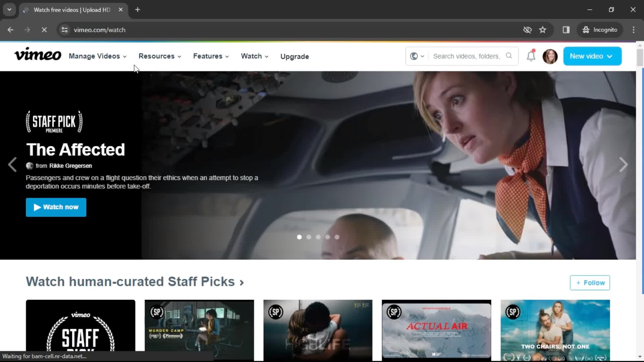Open the Actual Air thumbnail

pos(436,330)
